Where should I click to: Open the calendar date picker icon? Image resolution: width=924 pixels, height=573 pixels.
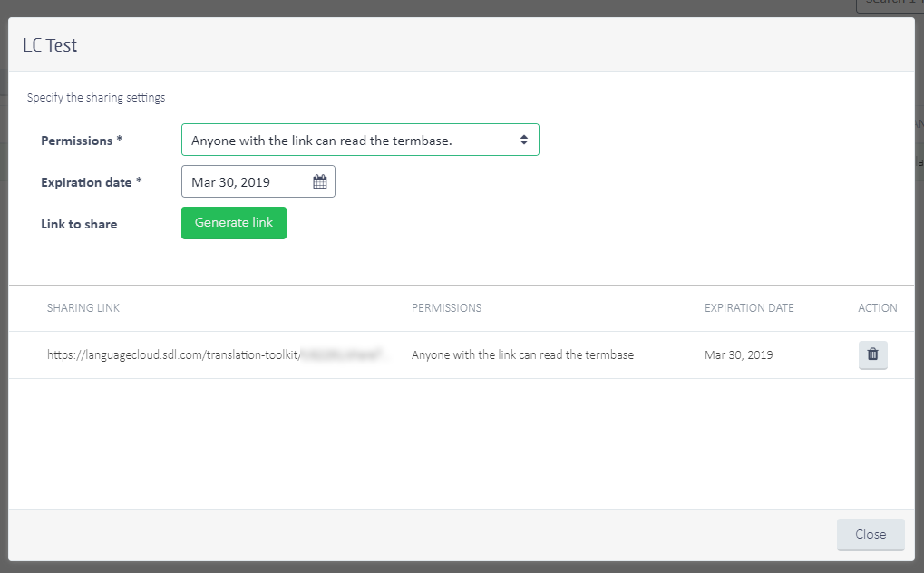(320, 181)
